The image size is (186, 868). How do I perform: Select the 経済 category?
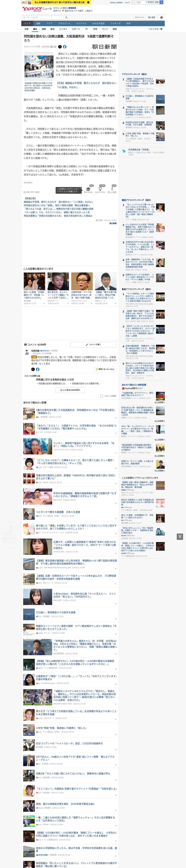click(x=52, y=29)
